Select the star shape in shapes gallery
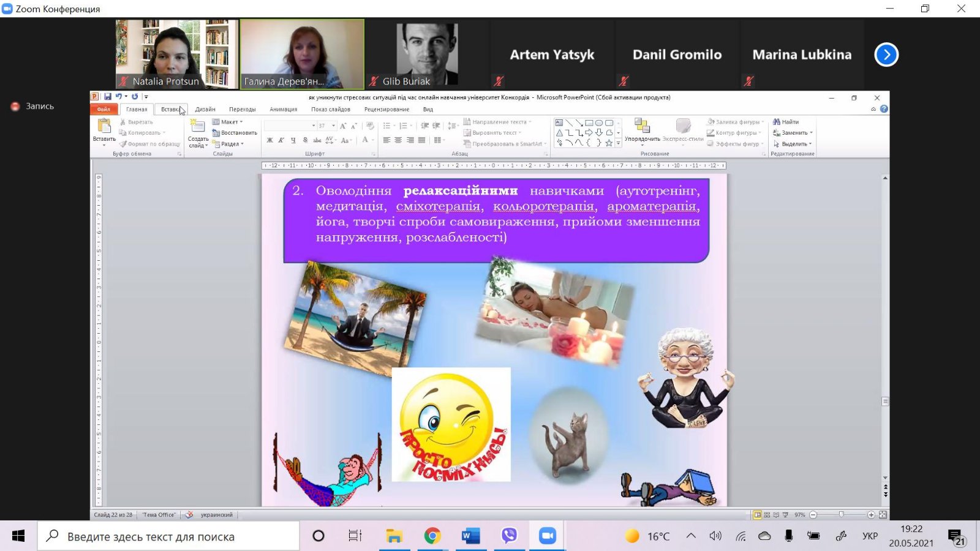980x551 pixels. [x=609, y=143]
